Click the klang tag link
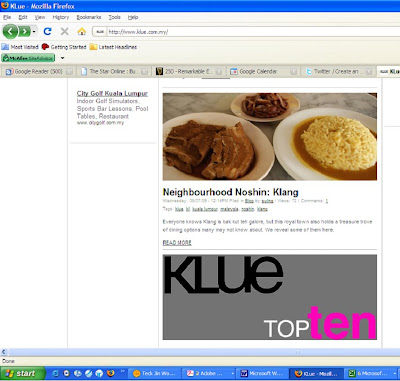This screenshot has width=400, height=381. click(262, 209)
